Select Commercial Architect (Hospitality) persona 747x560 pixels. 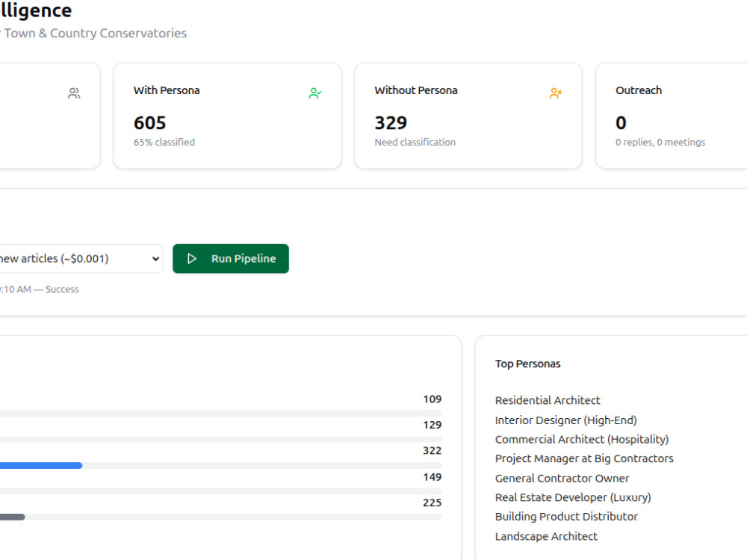point(582,439)
